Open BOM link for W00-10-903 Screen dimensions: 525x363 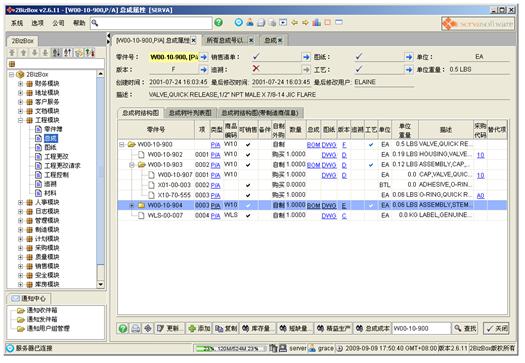(x=313, y=165)
